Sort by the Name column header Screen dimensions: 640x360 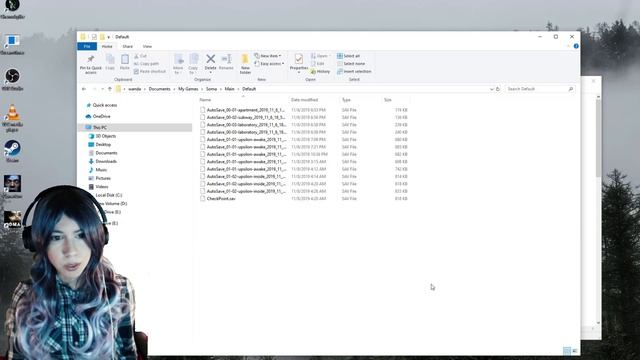coord(243,100)
